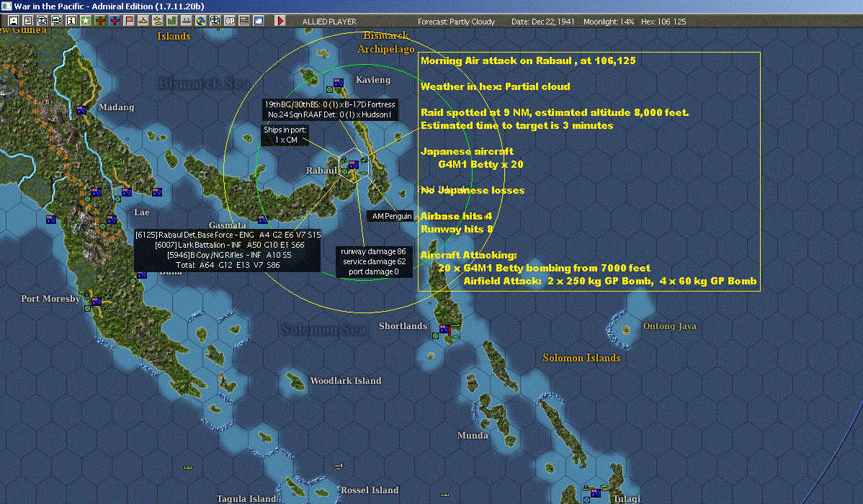
Task: Click the Kavieng map label
Action: [x=373, y=80]
